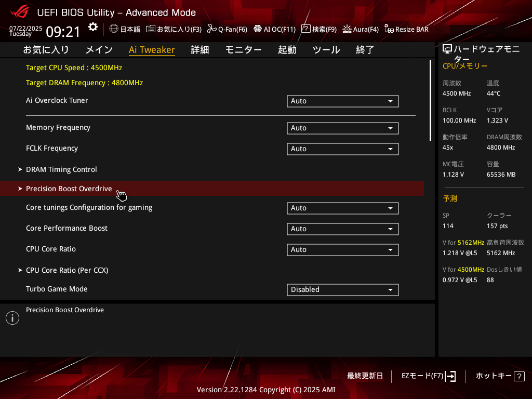Click the settings list vertical scrollbar
532x399 pixels.
[430, 100]
